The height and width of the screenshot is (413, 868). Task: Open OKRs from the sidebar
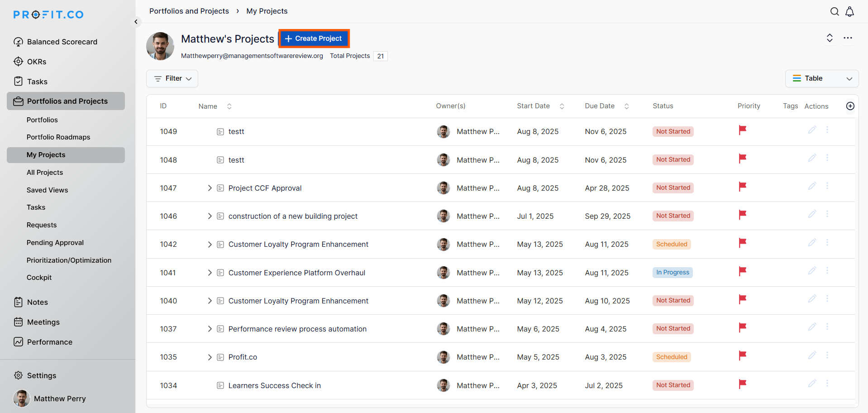pyautogui.click(x=37, y=62)
